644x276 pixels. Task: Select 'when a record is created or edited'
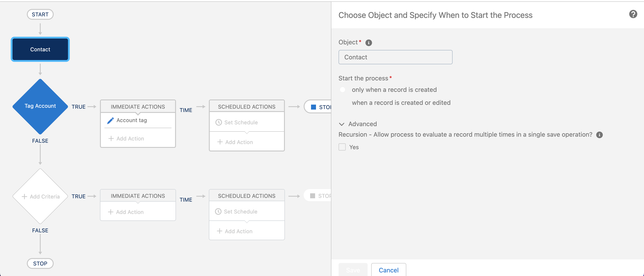(343, 103)
